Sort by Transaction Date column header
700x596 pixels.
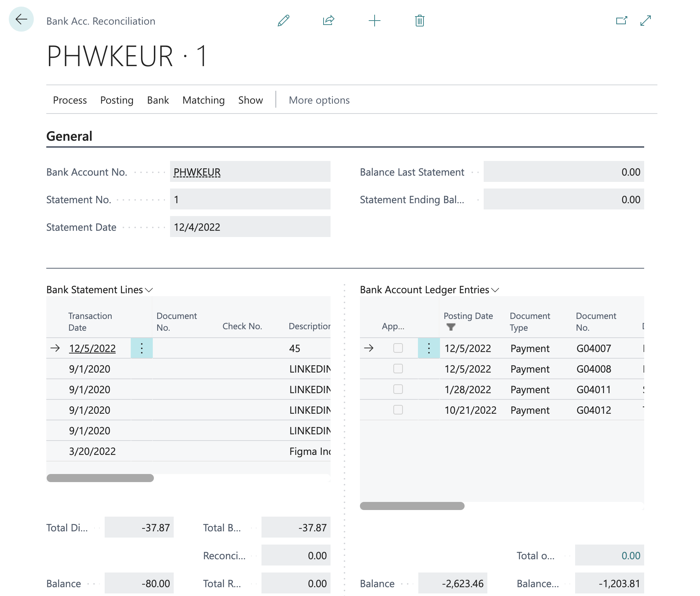click(x=90, y=322)
